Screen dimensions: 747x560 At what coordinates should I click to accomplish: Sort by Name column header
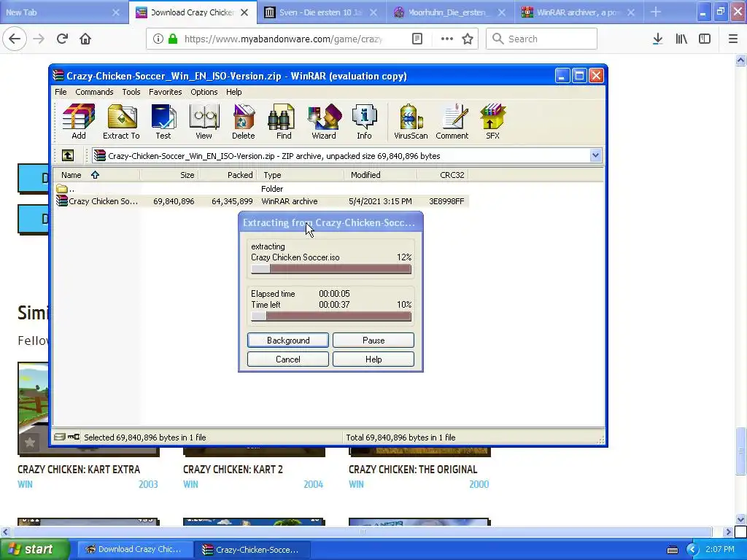pyautogui.click(x=97, y=175)
